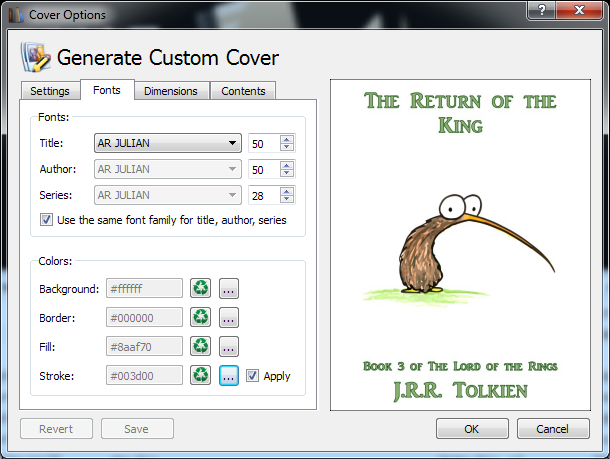Click the Border color hex field

pos(144,317)
